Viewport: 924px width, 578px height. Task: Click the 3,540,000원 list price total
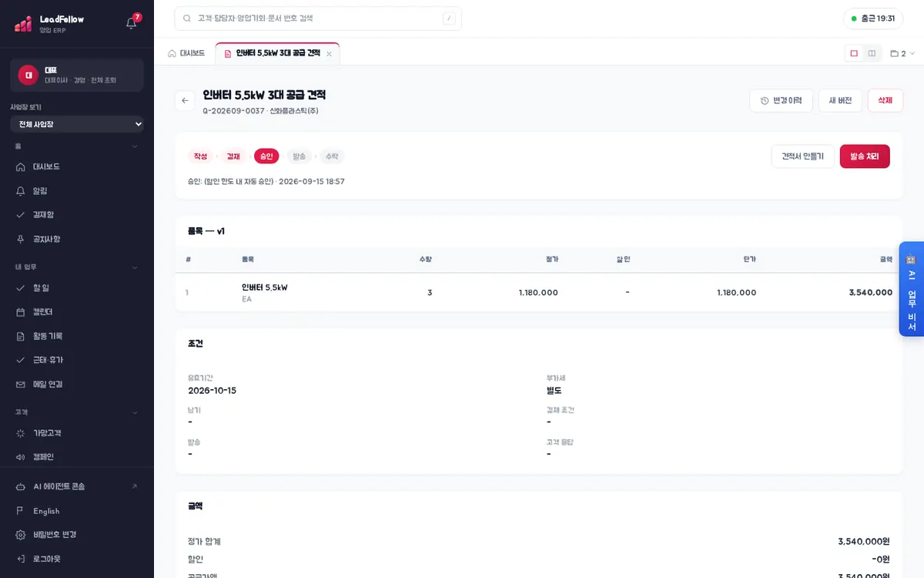[x=864, y=542]
